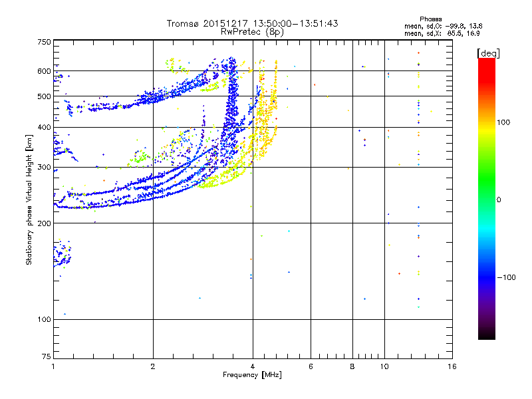This screenshot has height=399, width=532.
Task: Click y-axis tick label '400'
Action: point(45,128)
